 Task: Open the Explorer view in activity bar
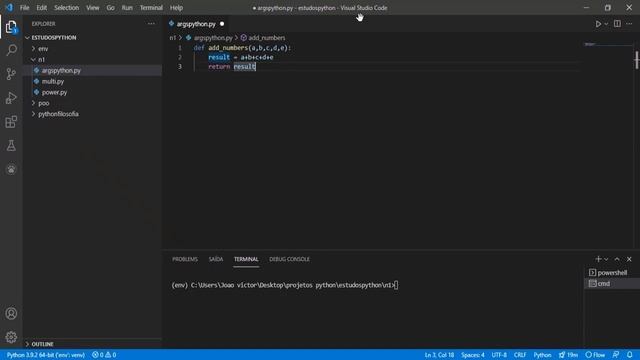tap(11, 27)
